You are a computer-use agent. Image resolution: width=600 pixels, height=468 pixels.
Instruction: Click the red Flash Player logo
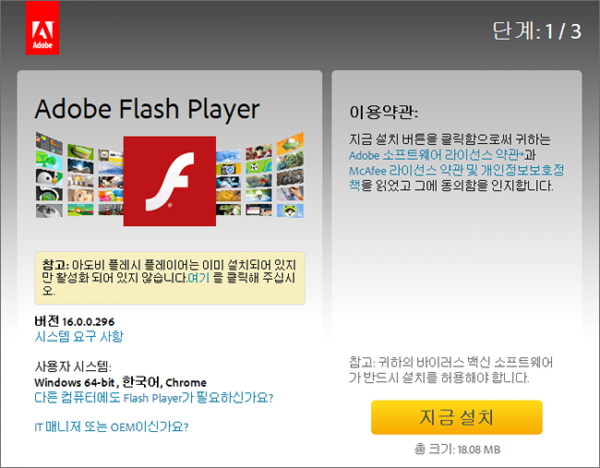pos(170,181)
